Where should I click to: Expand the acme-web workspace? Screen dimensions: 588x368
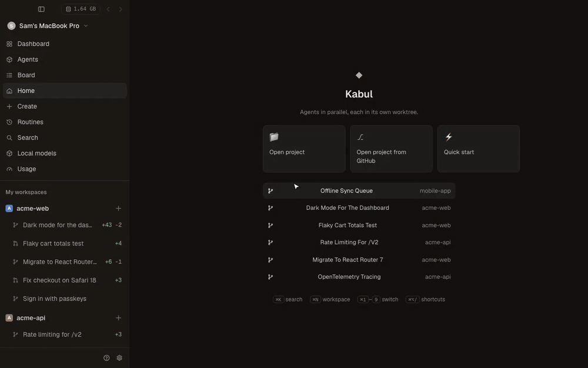click(32, 208)
